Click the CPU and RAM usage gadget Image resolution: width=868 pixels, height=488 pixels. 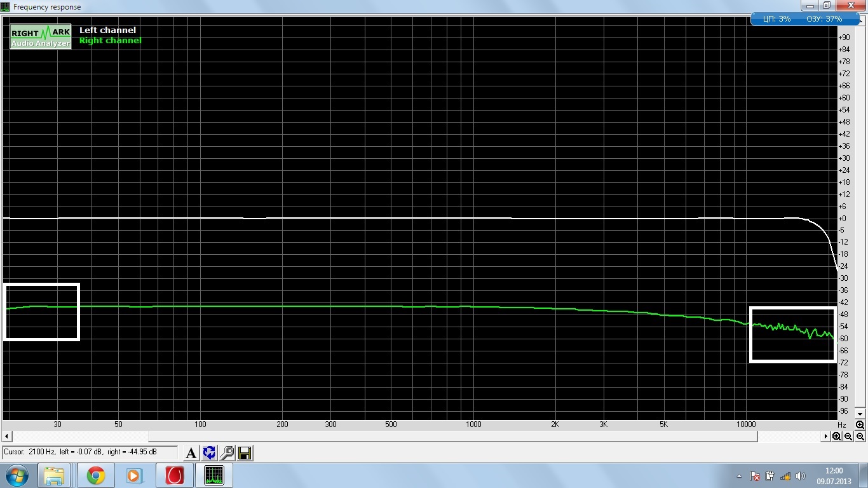(804, 19)
